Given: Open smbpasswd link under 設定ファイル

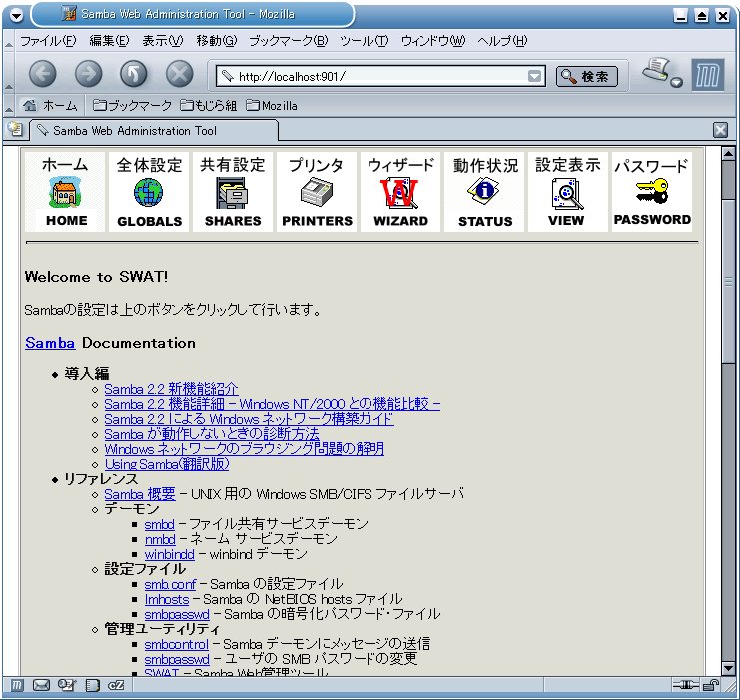Looking at the screenshot, I should (177, 614).
